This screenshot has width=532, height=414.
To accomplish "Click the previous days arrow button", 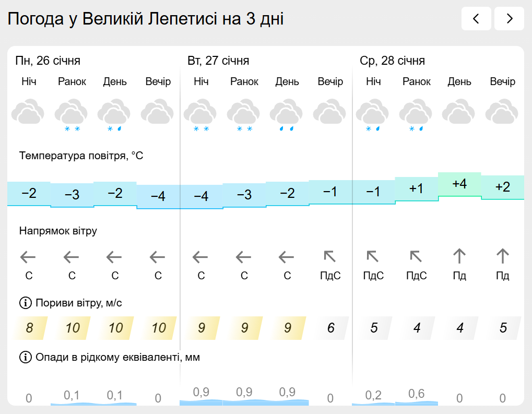I will [476, 19].
